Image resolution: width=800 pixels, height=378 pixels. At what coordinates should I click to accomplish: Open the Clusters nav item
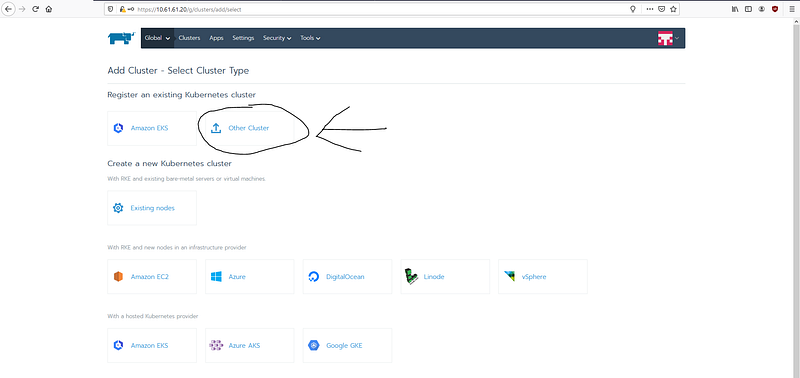click(x=189, y=38)
